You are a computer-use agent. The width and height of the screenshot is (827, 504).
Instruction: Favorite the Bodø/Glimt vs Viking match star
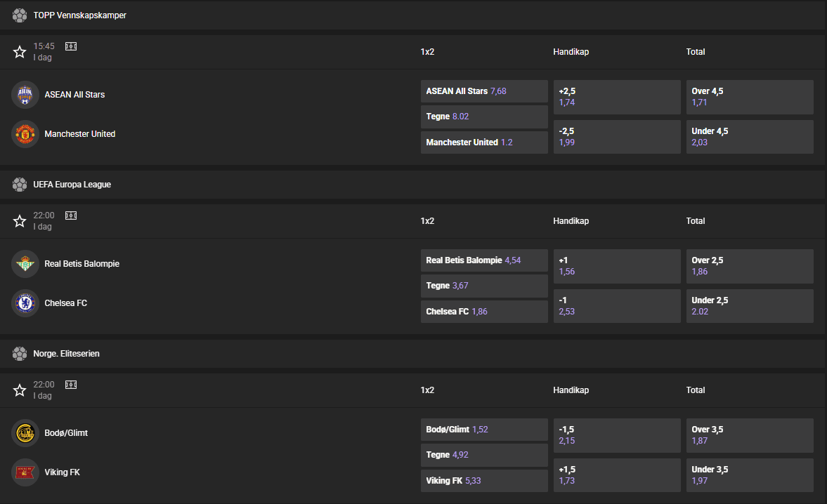click(x=20, y=390)
